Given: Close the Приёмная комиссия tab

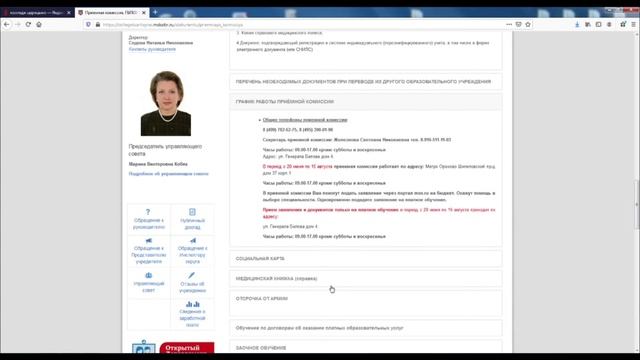Looking at the screenshot, I should (144, 13).
